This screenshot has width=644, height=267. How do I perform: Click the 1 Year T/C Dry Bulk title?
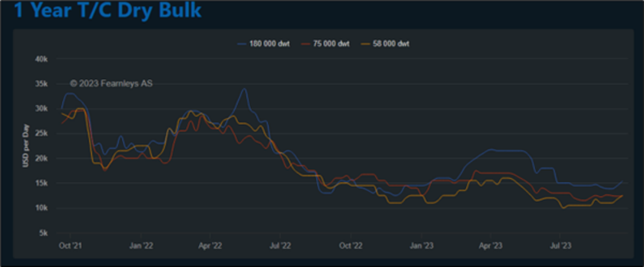(108, 10)
